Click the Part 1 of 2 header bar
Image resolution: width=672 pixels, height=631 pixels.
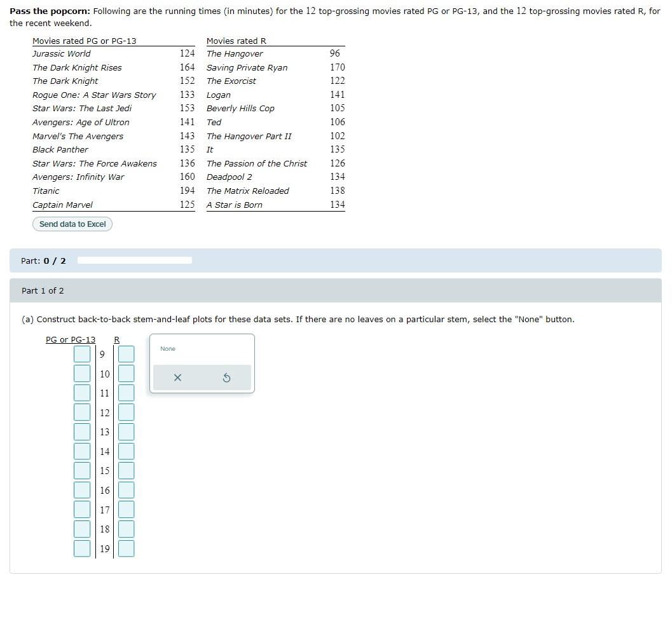click(x=43, y=290)
